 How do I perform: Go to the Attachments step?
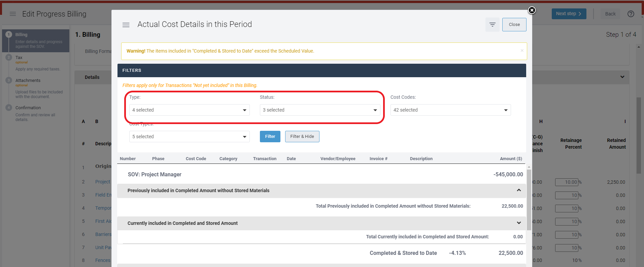[x=28, y=81]
